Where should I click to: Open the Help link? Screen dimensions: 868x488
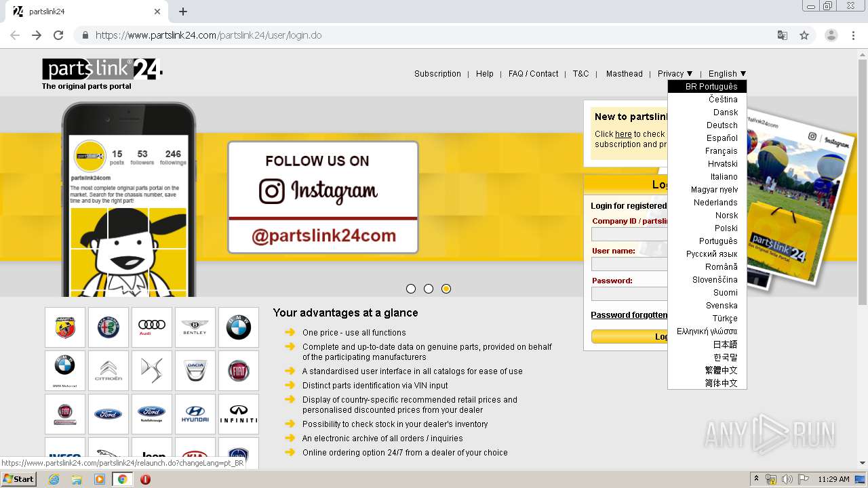(x=485, y=74)
